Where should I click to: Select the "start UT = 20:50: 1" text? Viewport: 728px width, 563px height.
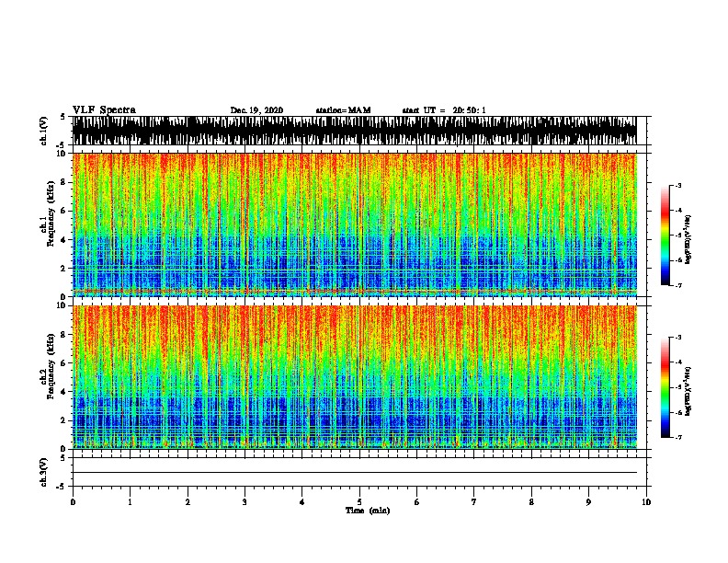click(x=444, y=110)
